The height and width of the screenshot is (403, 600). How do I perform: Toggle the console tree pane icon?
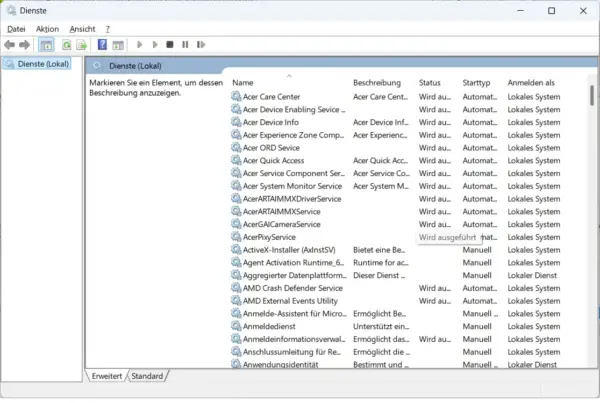[46, 45]
